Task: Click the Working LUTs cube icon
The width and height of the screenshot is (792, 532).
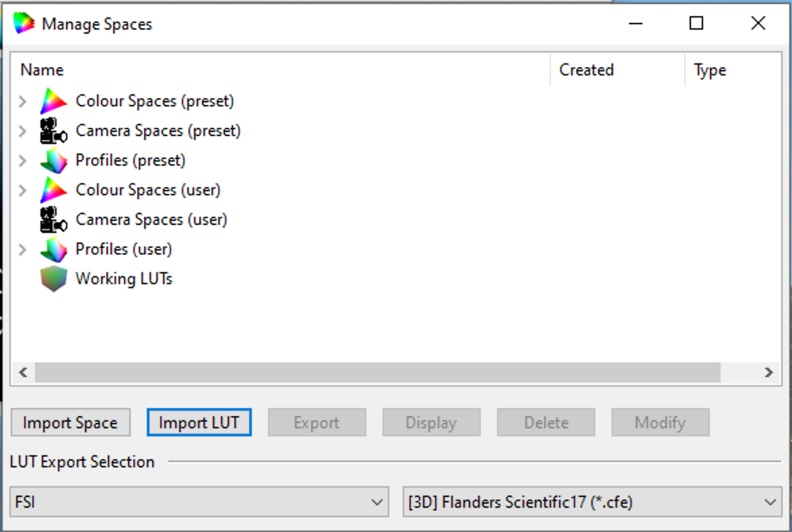Action: 54,279
